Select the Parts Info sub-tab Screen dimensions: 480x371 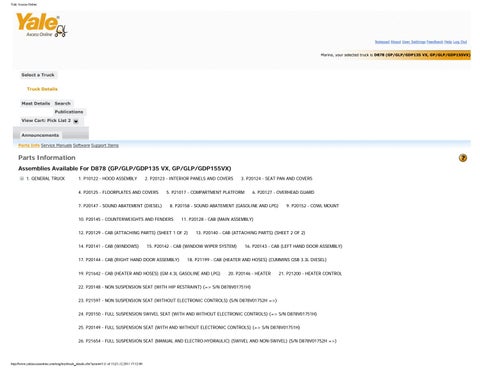[x=29, y=145]
